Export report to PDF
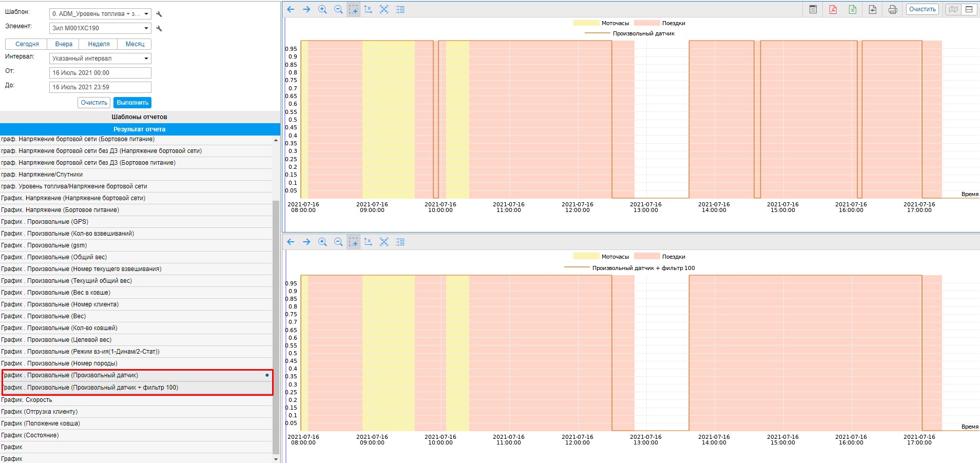The image size is (980, 463). click(833, 9)
